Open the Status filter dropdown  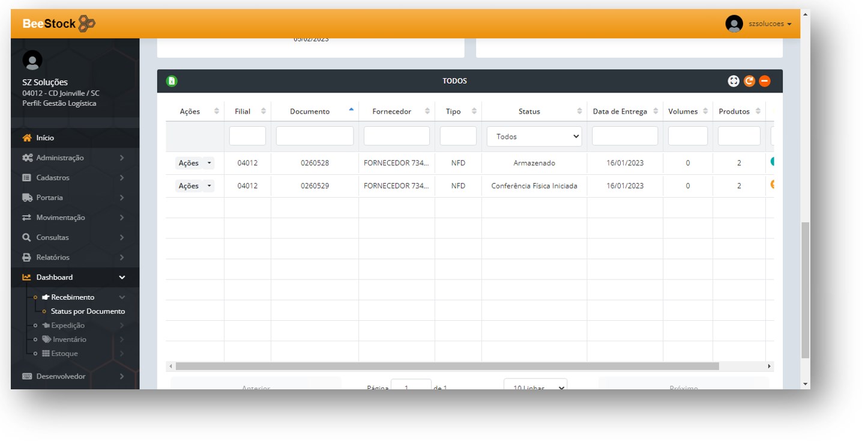pyautogui.click(x=534, y=136)
